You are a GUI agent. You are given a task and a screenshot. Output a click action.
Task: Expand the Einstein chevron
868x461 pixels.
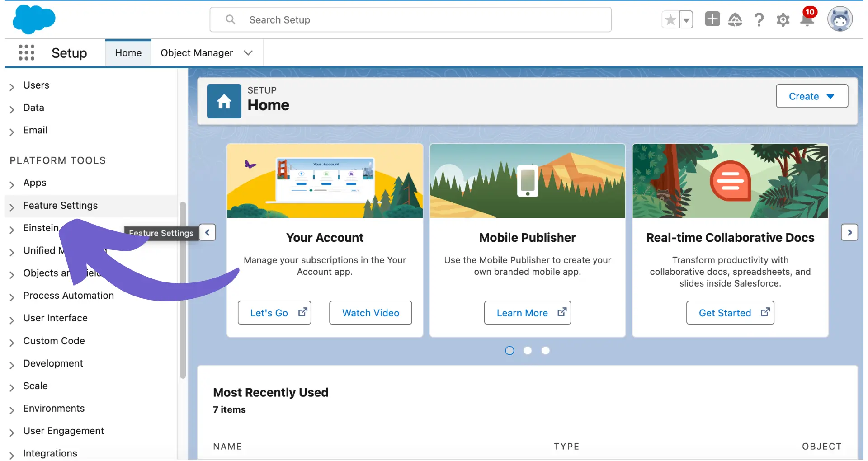point(12,230)
